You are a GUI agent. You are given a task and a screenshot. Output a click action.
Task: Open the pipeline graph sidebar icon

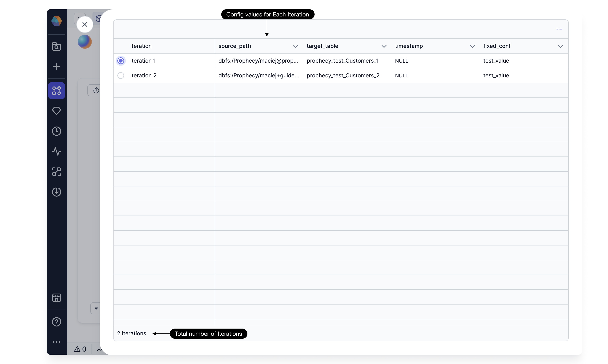[56, 90]
